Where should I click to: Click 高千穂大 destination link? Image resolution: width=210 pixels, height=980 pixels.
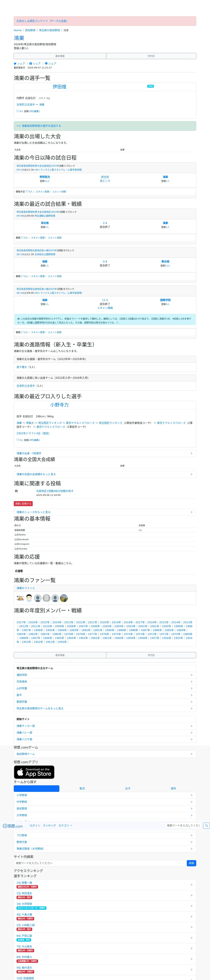point(22,367)
